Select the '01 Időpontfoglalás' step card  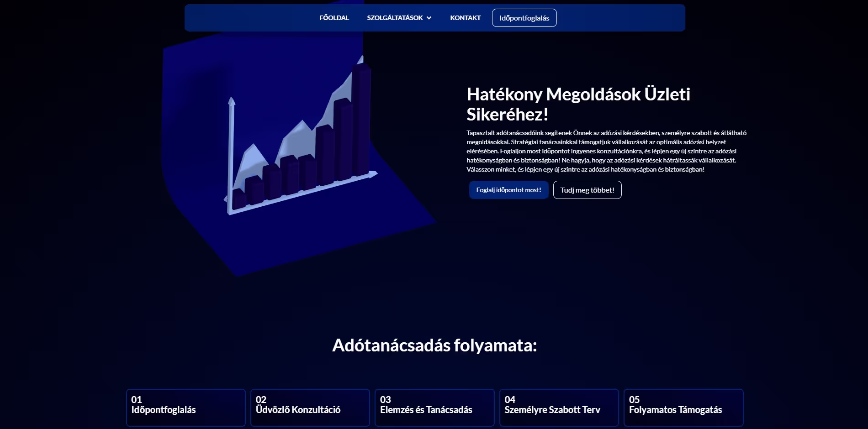[186, 408]
